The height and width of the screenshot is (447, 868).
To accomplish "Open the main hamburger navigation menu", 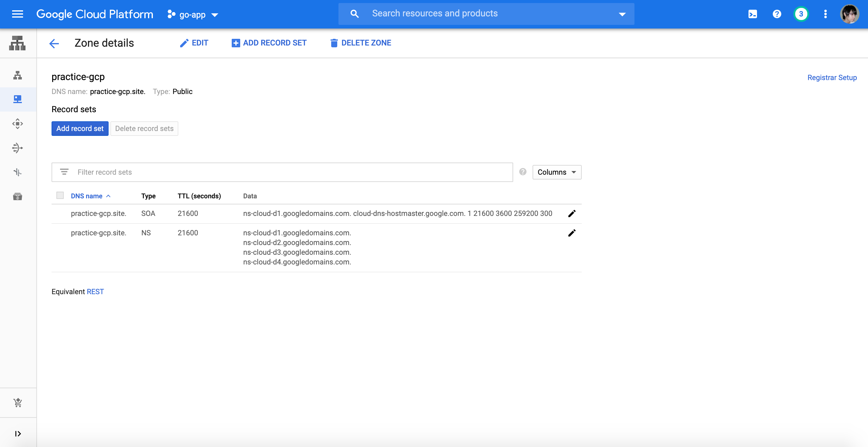I will pyautogui.click(x=17, y=14).
